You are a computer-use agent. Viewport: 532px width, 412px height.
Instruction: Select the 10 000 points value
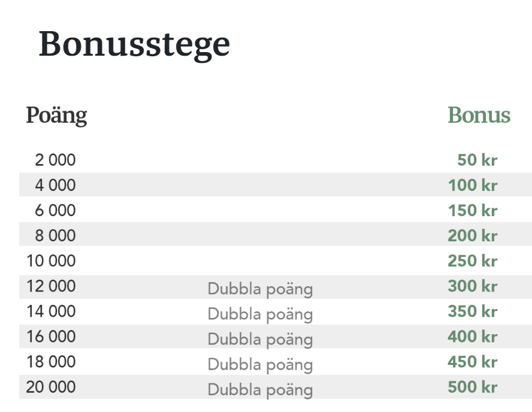(x=51, y=260)
